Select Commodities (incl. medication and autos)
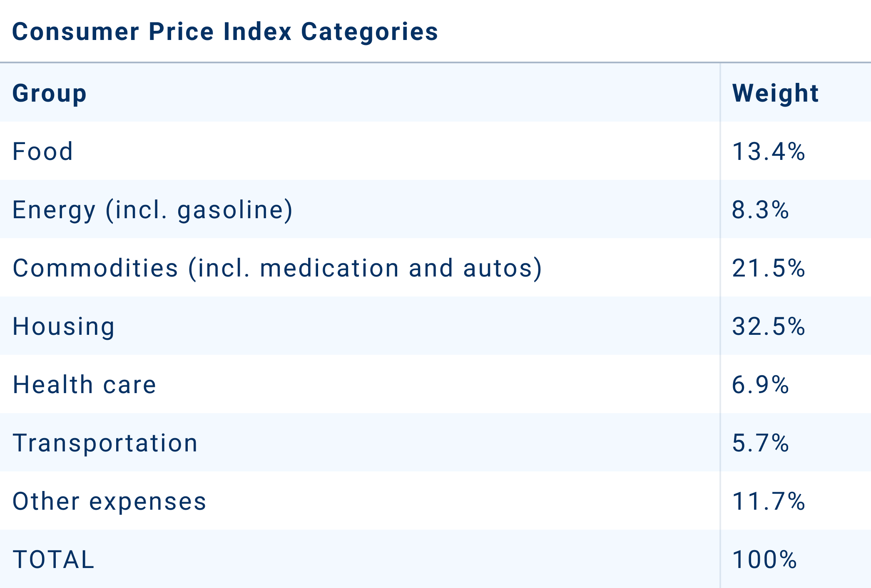Screen dimensions: 871x588 click(x=277, y=268)
